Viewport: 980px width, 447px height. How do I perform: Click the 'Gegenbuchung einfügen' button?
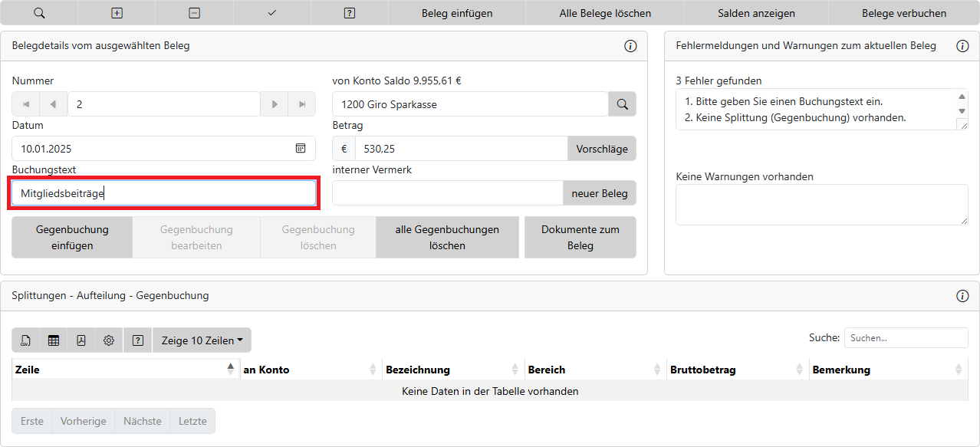(72, 238)
